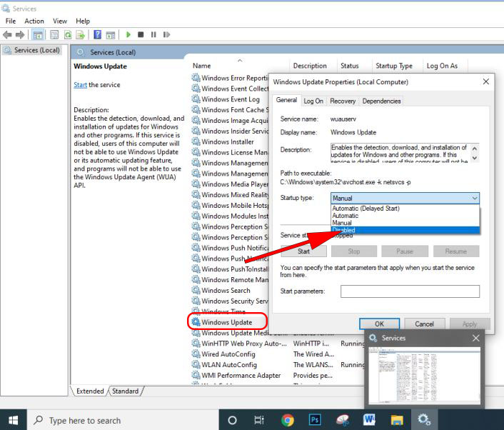This screenshot has height=430, width=504.
Task: Click the Start button in properties dialog
Action: click(303, 251)
